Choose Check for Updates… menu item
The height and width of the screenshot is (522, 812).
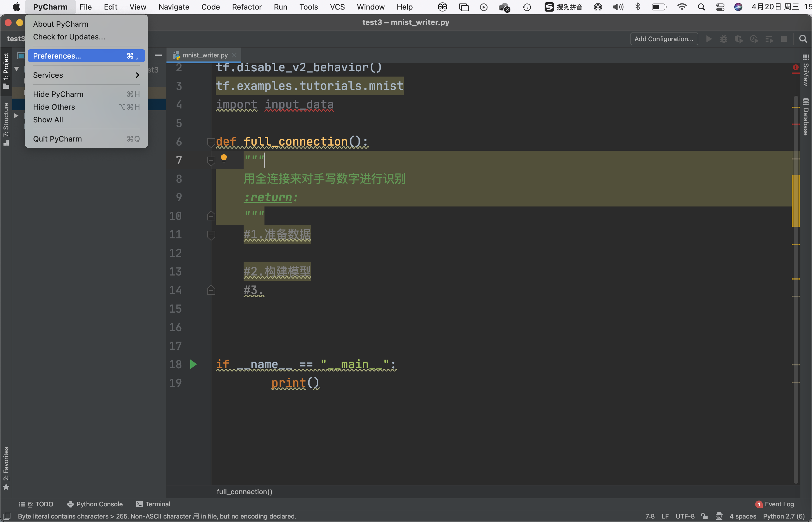click(x=69, y=37)
